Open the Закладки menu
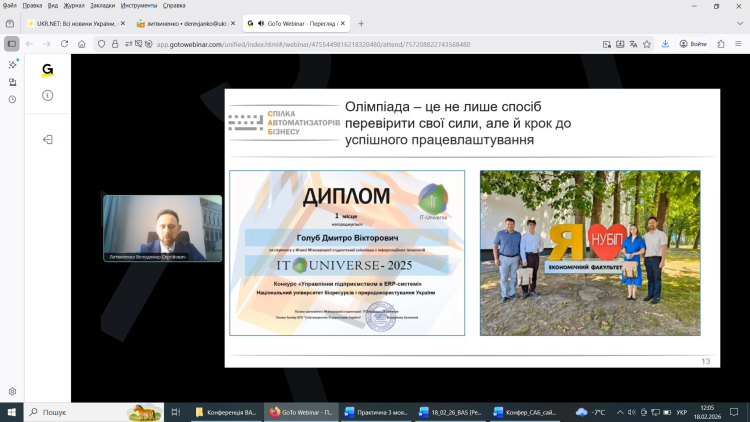This screenshot has width=750, height=422. pos(102,5)
